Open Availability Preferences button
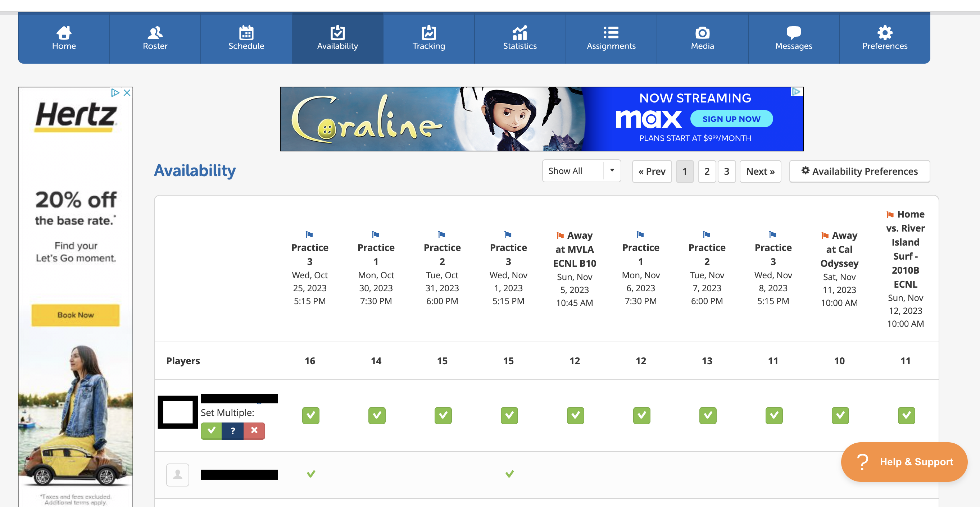The image size is (980, 507). (859, 172)
